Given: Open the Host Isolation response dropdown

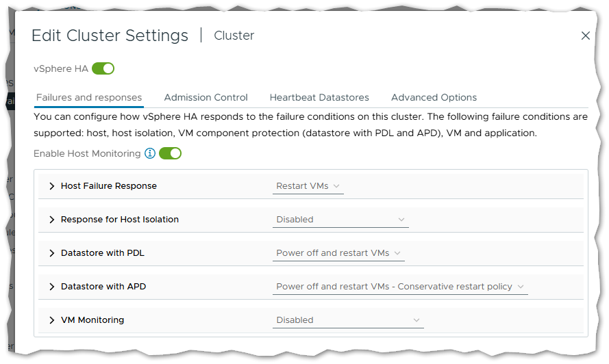Looking at the screenshot, I should [340, 220].
